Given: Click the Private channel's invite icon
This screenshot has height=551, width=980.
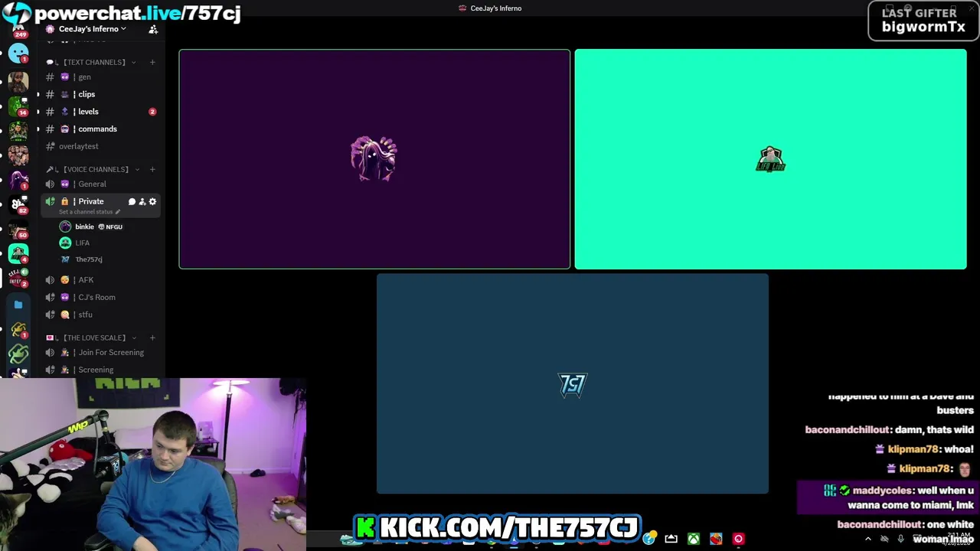Looking at the screenshot, I should click(x=142, y=202).
